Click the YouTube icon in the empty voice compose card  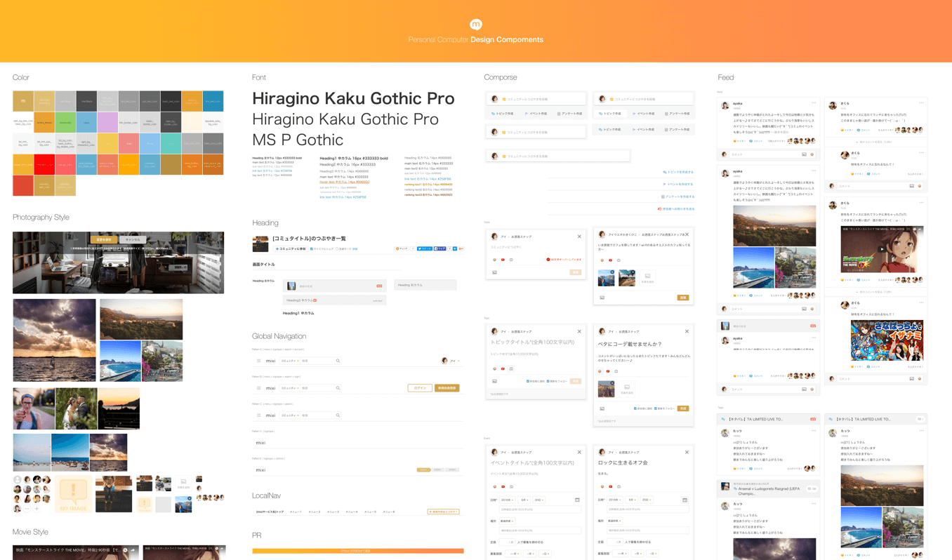503,260
